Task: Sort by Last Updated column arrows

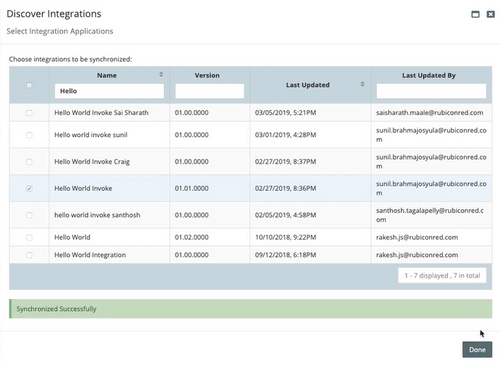Action: coord(362,84)
